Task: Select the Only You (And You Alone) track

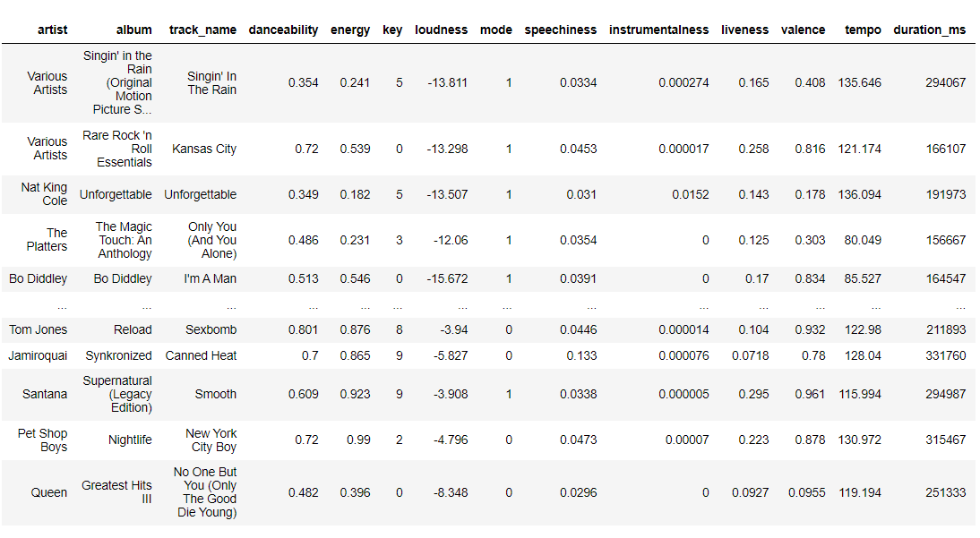Action: click(x=212, y=240)
